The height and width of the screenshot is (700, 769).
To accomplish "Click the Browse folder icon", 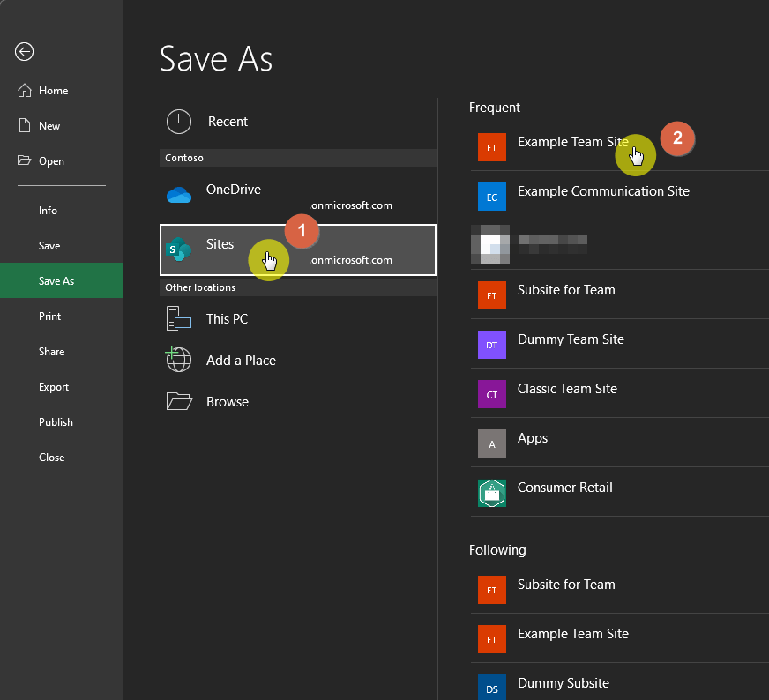I will (x=179, y=401).
